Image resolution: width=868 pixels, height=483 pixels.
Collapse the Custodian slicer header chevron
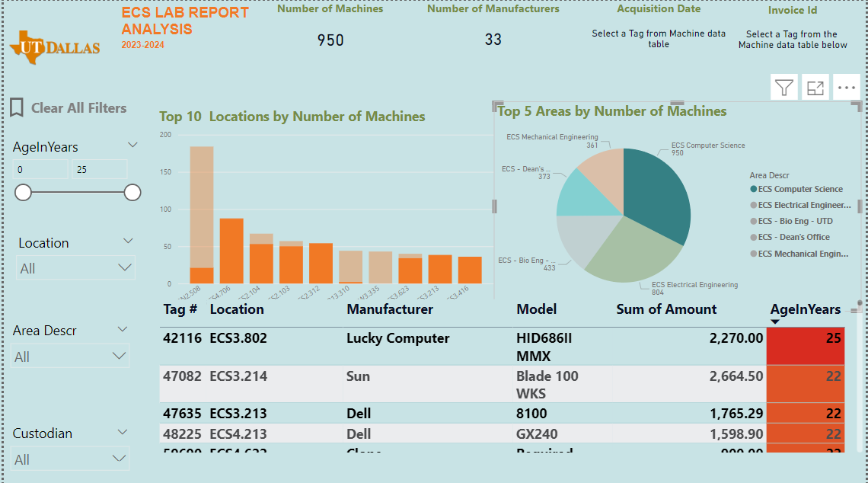[x=123, y=432]
